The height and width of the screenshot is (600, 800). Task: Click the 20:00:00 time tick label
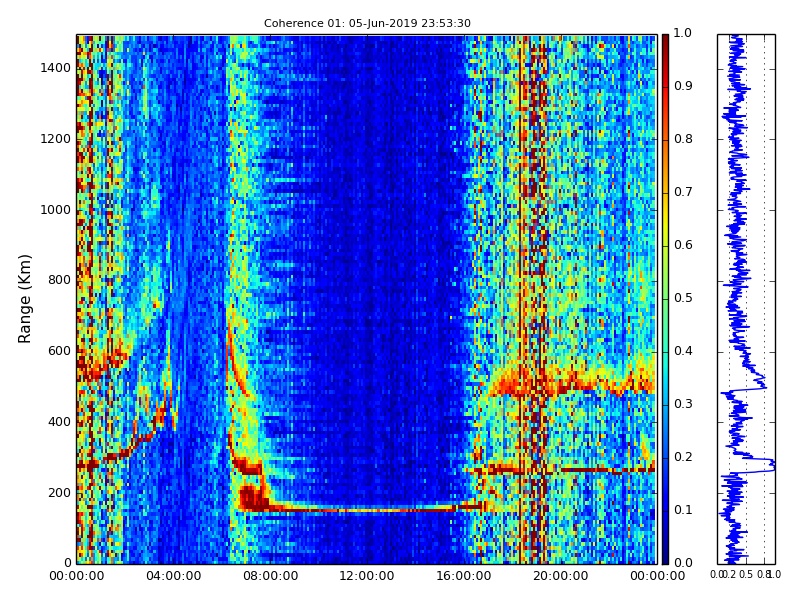pyautogui.click(x=561, y=576)
